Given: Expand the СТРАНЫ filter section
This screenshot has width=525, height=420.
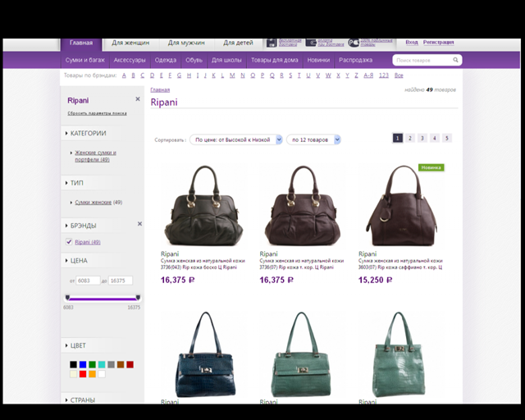Looking at the screenshot, I should [80, 400].
